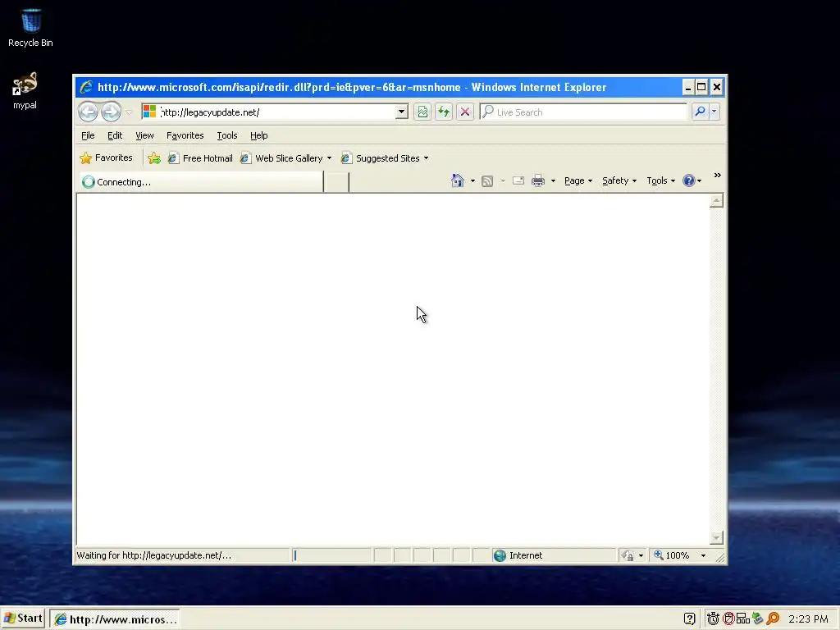Open the Page command bar menu
The height and width of the screenshot is (630, 840).
coord(578,180)
